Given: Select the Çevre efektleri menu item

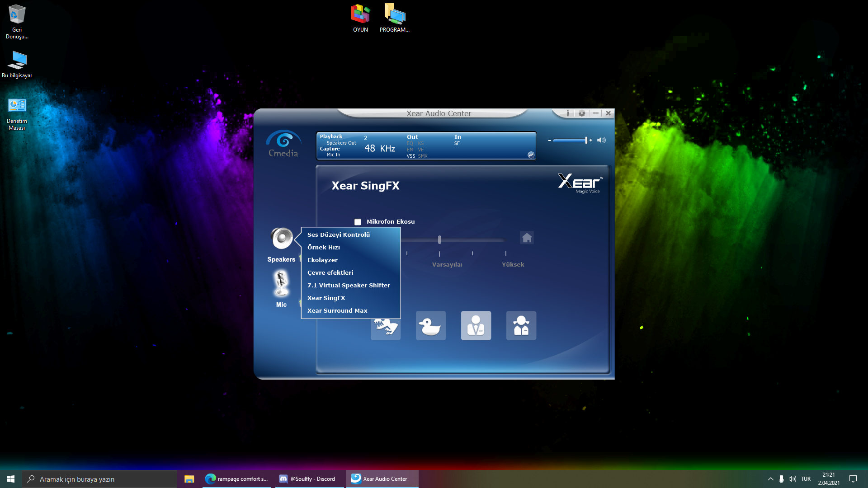Looking at the screenshot, I should (x=330, y=272).
